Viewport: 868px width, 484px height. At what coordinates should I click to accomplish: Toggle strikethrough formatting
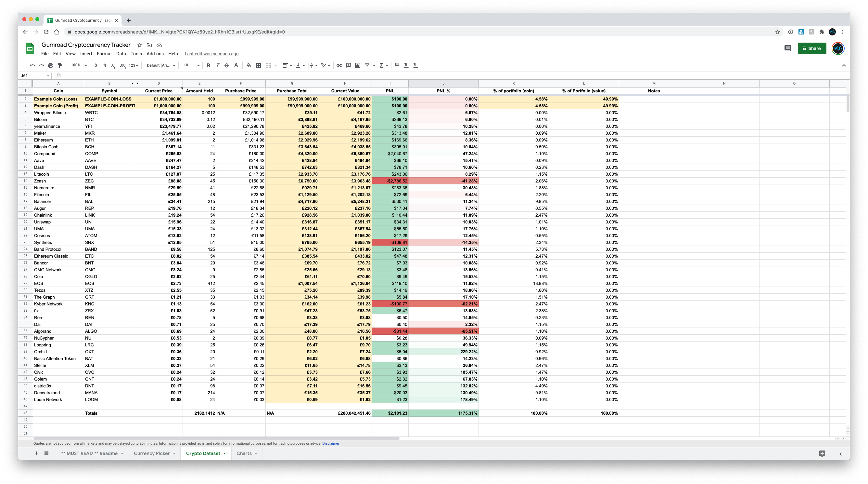(226, 65)
